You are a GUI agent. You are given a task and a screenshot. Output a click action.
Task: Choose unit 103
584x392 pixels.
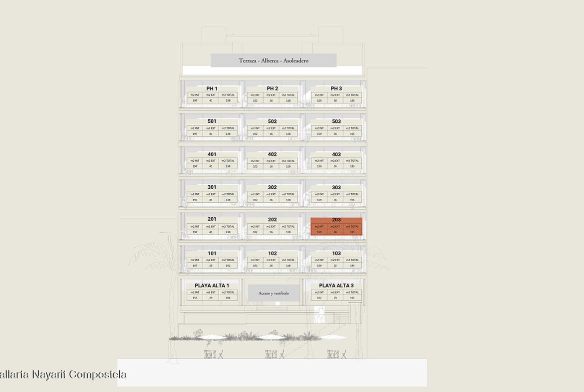coord(336,260)
